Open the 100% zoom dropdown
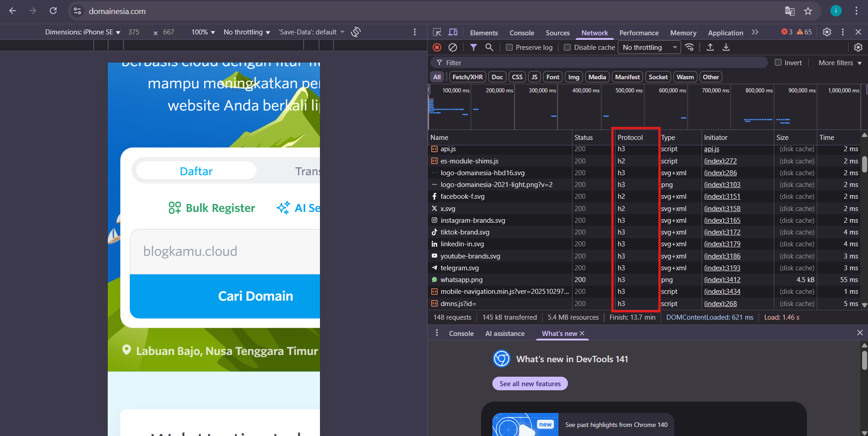868x436 pixels. 203,32
